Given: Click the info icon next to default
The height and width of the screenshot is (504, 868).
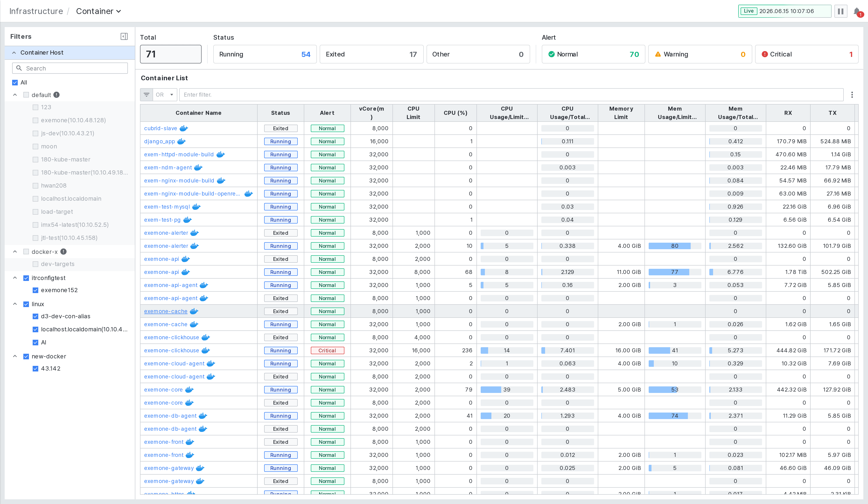Looking at the screenshot, I should pos(56,95).
